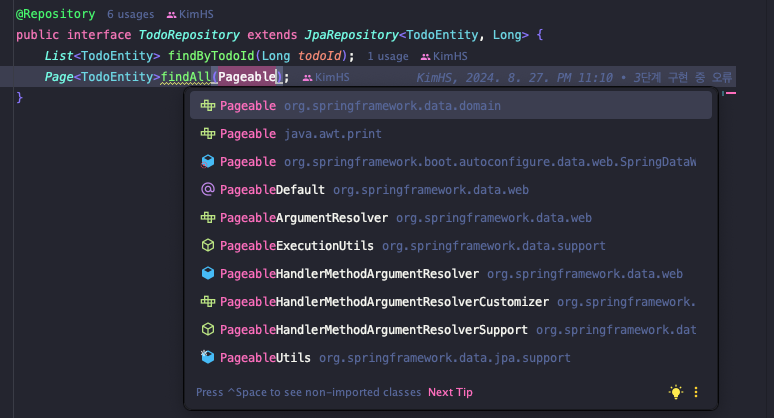Choose PageableHandlerMethodArgumentResolverCustomizer entry
Viewport: 774px width, 418px height.
tap(451, 302)
